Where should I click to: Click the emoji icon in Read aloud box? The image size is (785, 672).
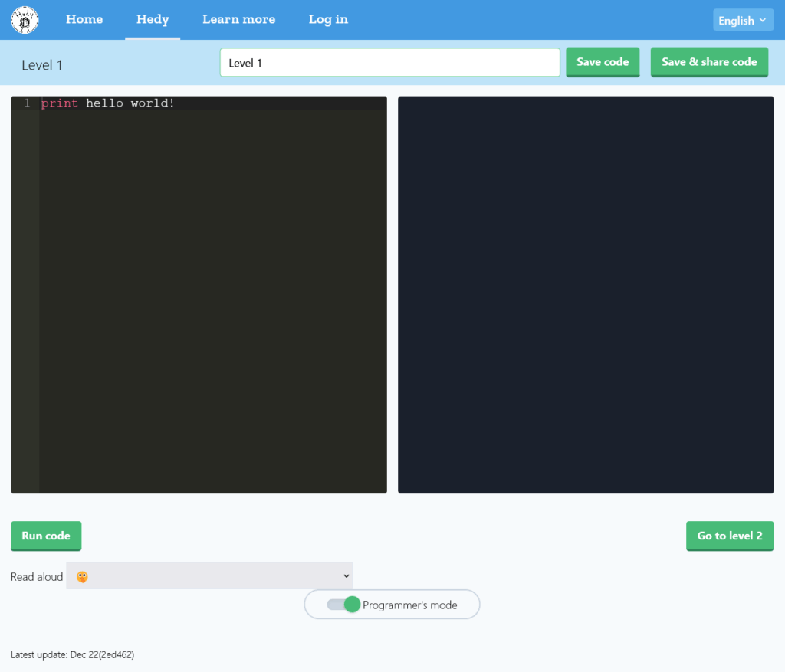pos(82,576)
